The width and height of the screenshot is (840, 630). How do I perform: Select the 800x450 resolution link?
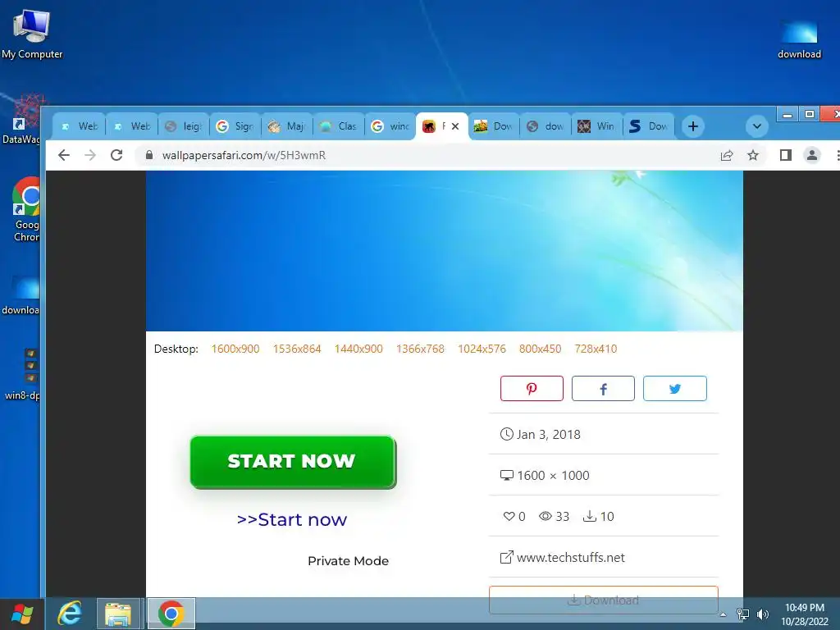pos(540,349)
